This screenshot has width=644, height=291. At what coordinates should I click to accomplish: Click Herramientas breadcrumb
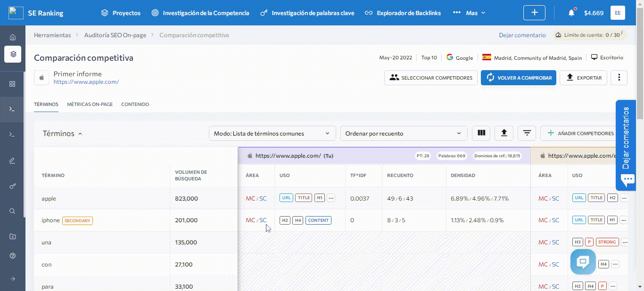pyautogui.click(x=52, y=35)
